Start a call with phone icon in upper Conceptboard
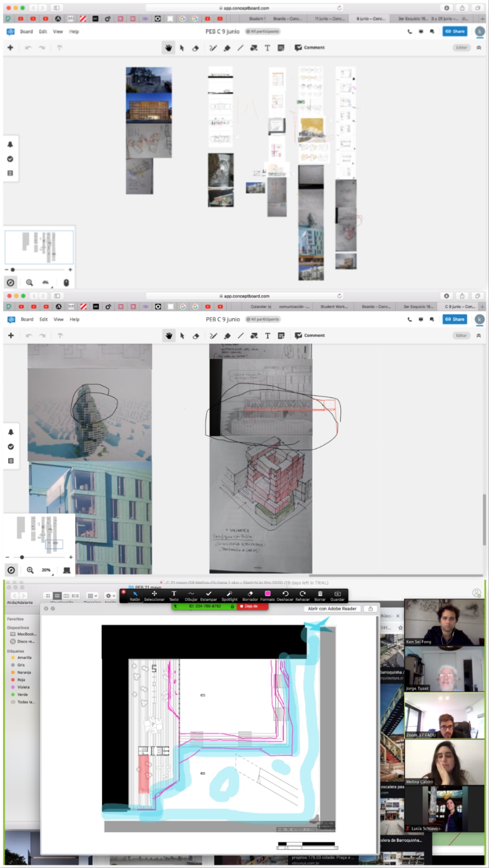Image resolution: width=489 pixels, height=868 pixels. click(410, 31)
